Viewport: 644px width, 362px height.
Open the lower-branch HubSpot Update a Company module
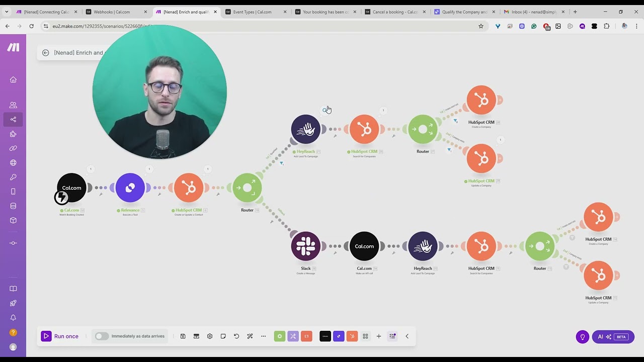(598, 276)
